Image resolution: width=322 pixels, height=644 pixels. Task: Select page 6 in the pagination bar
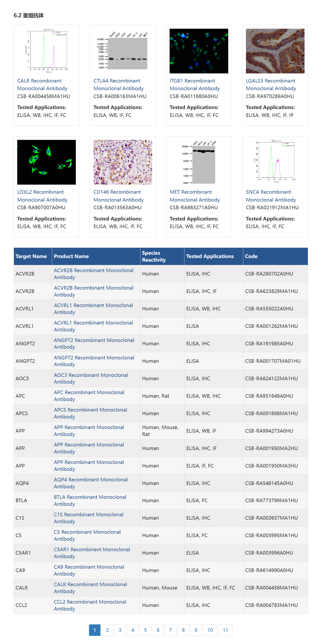coord(158,630)
